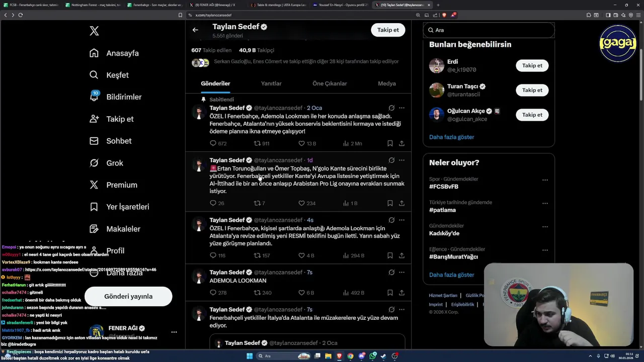Open the #FCSBvFB trend
Screen dimensions: 644x362
coord(444,187)
